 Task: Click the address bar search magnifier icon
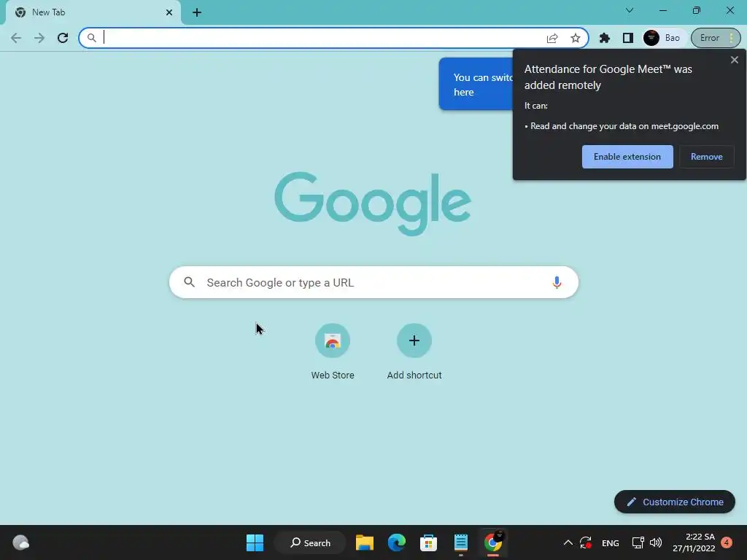tap(91, 38)
